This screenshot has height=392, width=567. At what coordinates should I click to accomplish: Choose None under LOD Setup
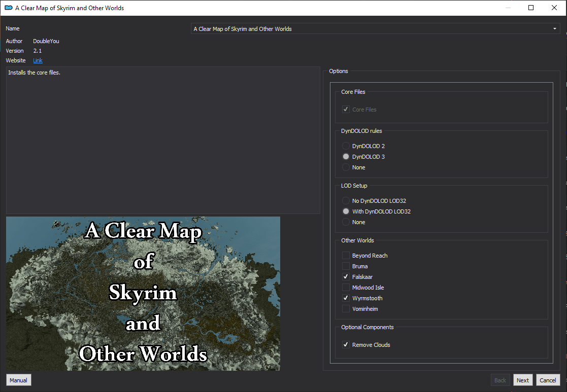pyautogui.click(x=346, y=222)
